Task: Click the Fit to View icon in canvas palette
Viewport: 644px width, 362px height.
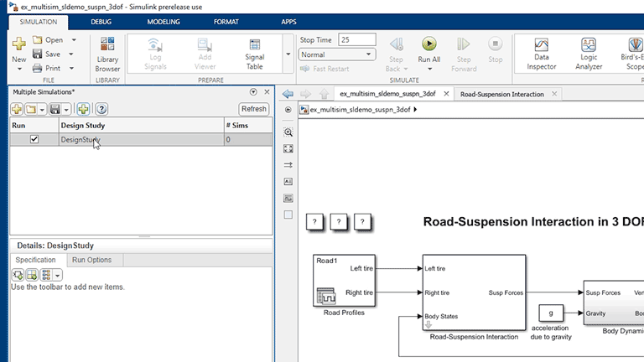Action: point(288,148)
